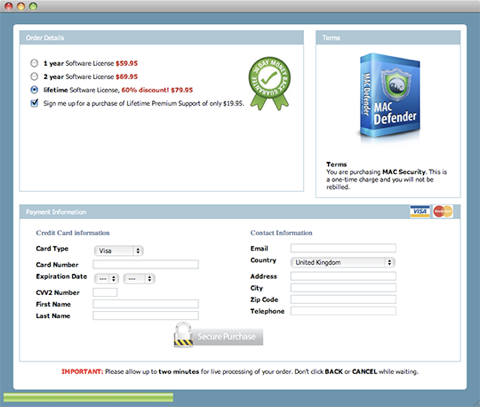The width and height of the screenshot is (480, 407).
Task: Uncheck the Lifetime Premium Support checkbox
Action: [34, 103]
